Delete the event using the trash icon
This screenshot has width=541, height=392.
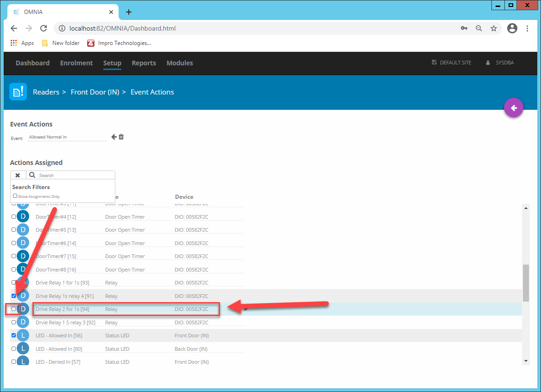coord(121,137)
